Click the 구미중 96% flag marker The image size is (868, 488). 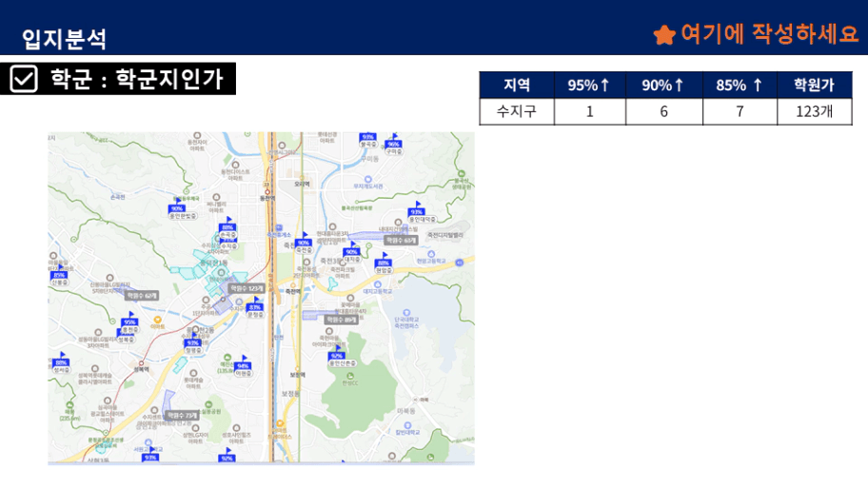tap(394, 145)
